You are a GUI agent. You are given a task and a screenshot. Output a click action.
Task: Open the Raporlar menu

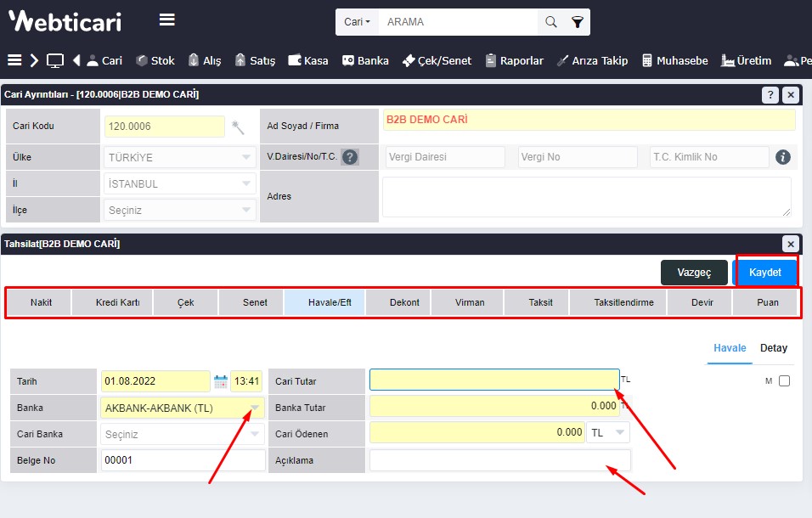coord(514,60)
